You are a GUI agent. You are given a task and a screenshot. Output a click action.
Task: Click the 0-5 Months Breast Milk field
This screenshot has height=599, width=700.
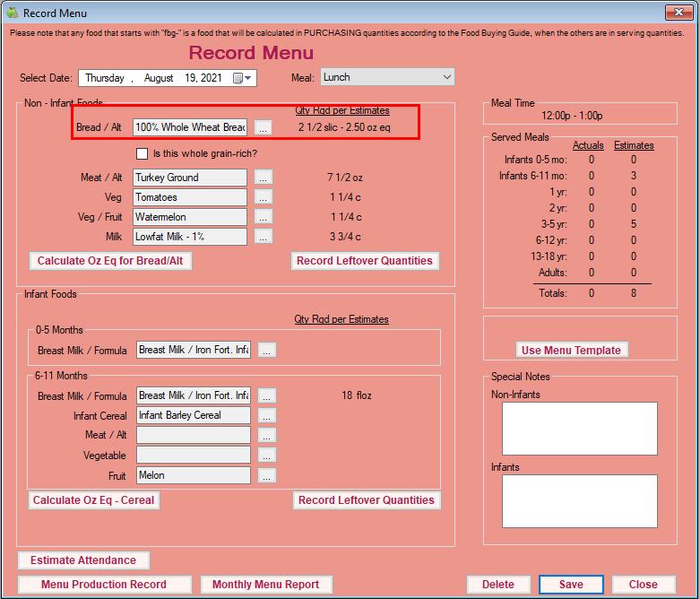coord(194,350)
